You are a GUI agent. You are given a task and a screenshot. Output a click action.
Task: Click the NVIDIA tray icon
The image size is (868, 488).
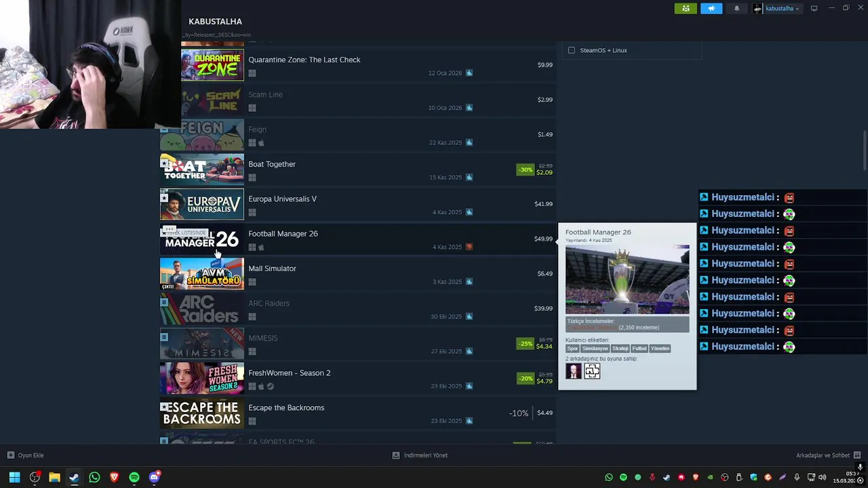(710, 477)
